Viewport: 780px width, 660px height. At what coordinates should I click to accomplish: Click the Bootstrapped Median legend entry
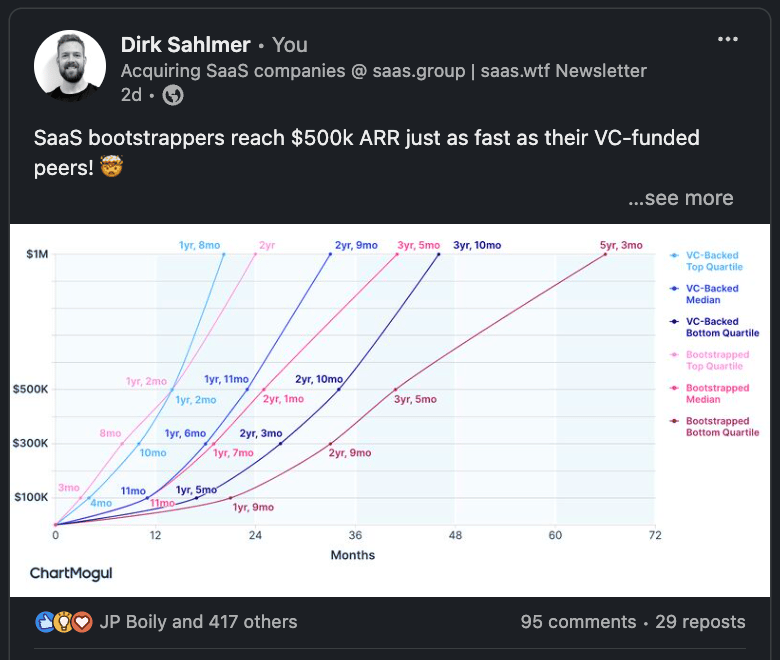point(712,393)
